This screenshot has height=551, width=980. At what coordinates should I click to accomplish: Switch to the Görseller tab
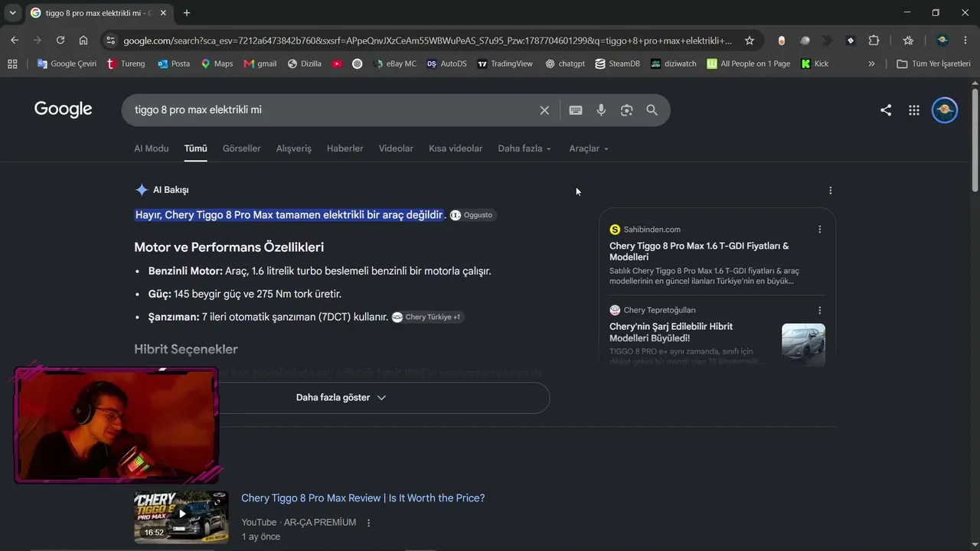tap(242, 148)
